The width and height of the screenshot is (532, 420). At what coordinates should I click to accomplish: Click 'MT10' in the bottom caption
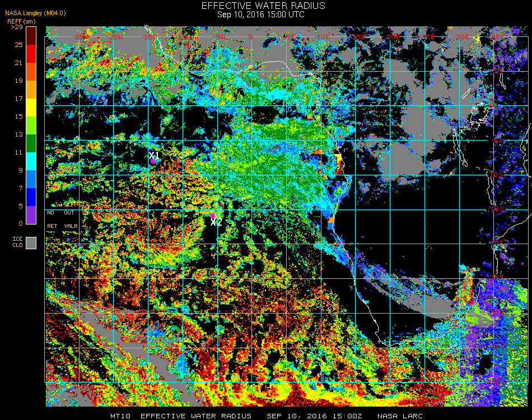pyautogui.click(x=120, y=416)
